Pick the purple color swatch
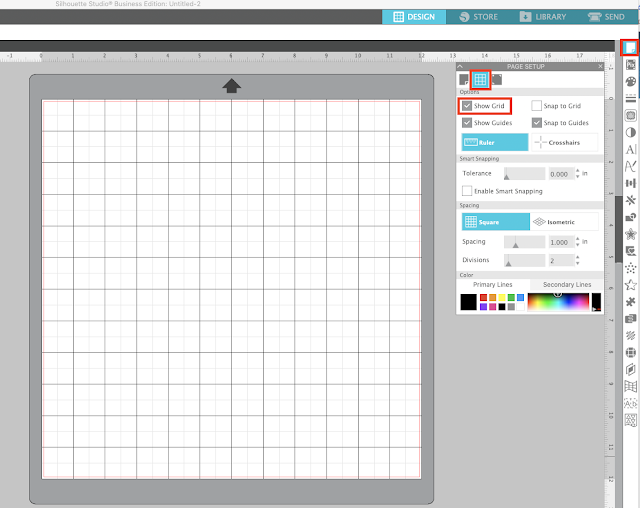640x508 pixels. point(484,307)
